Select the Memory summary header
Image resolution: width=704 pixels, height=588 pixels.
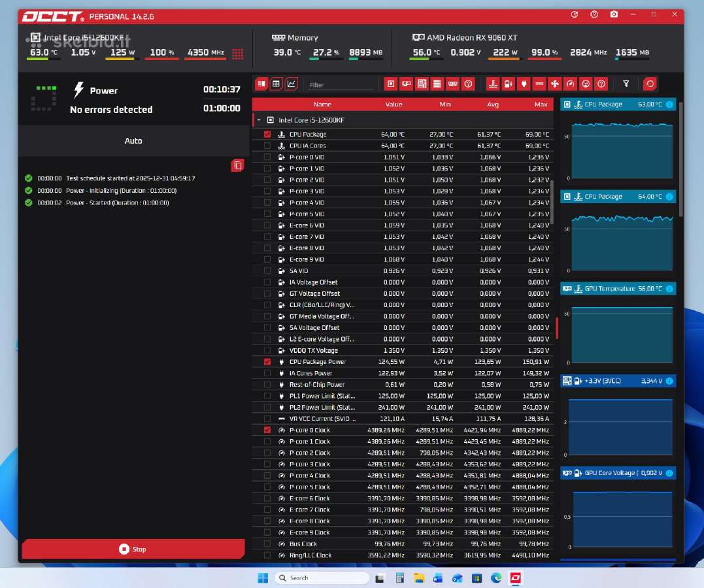pos(295,38)
